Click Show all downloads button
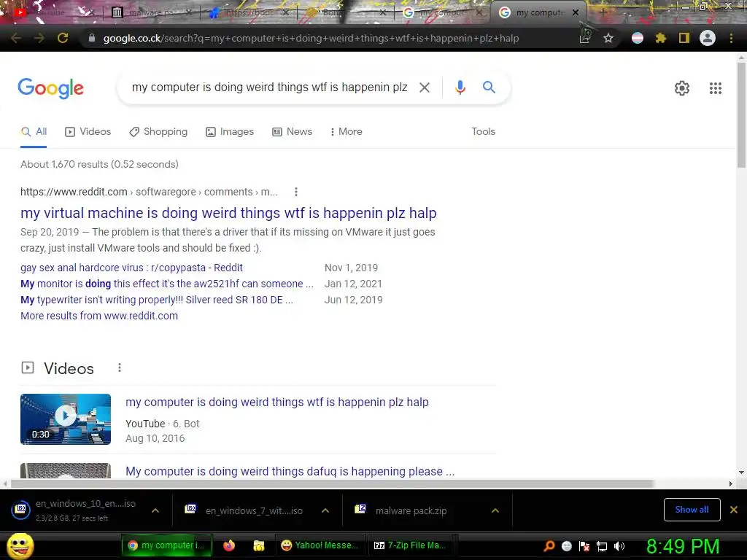747x560 pixels. pos(692,510)
